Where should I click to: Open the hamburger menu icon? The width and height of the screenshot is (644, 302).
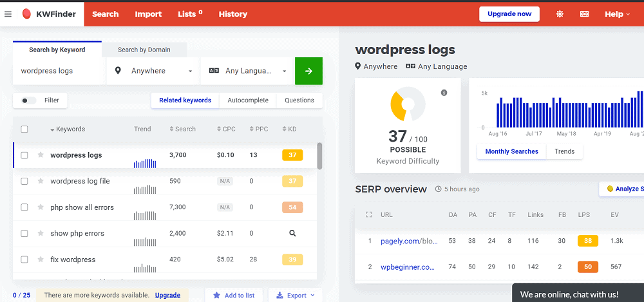[8, 14]
